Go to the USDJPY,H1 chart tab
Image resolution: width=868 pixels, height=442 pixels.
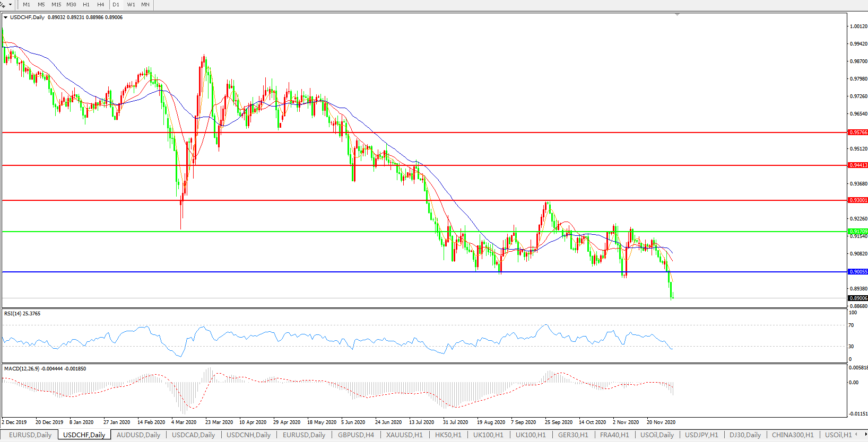(701, 435)
